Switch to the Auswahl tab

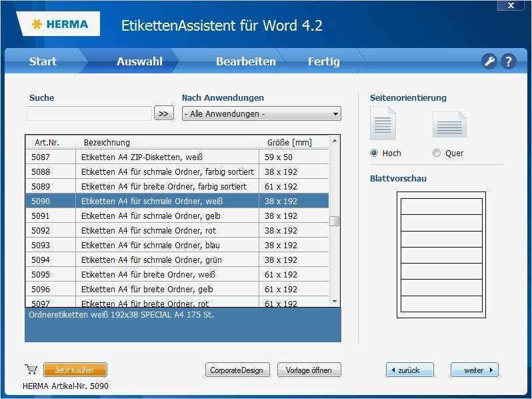coord(139,61)
